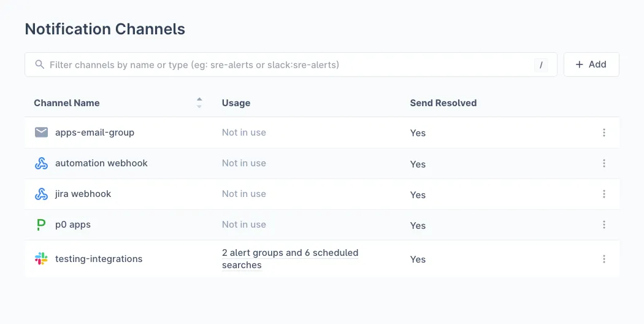Screen dimensions: 644x324
Task: Click the Slack icon for testing-integrations
Action: (41, 259)
